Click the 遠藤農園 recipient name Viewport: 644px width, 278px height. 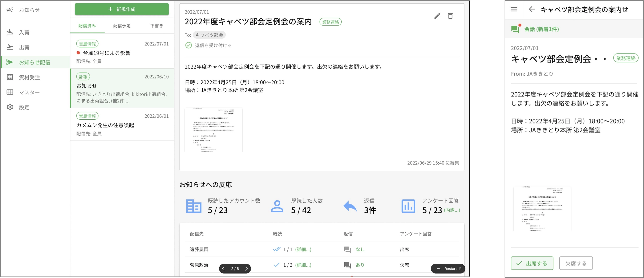199,249
